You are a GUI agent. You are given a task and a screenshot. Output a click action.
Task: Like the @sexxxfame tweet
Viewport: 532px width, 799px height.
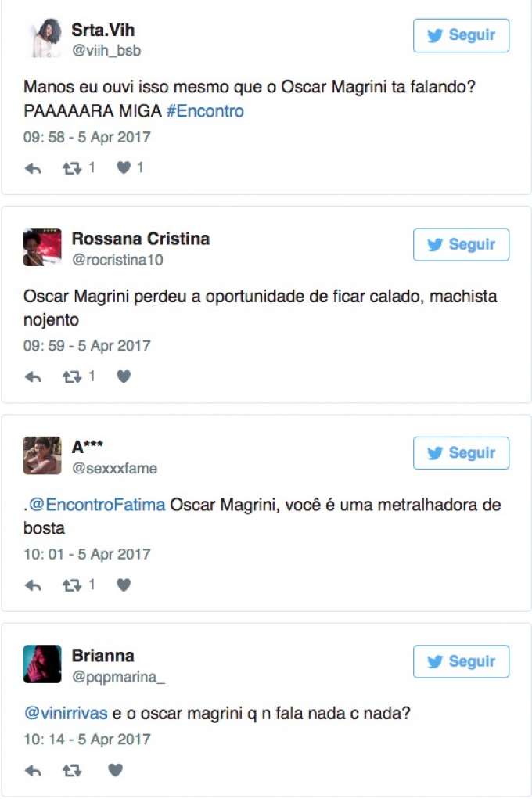click(x=124, y=585)
